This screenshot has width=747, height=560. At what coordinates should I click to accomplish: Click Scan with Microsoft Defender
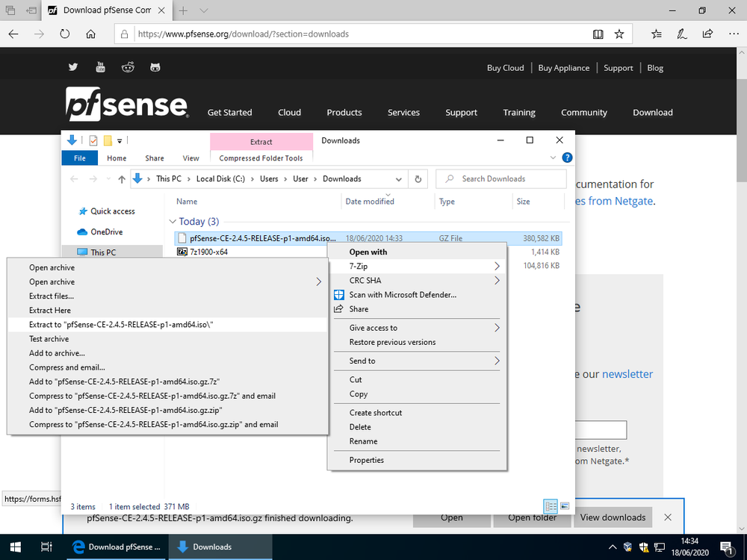[x=417, y=295]
